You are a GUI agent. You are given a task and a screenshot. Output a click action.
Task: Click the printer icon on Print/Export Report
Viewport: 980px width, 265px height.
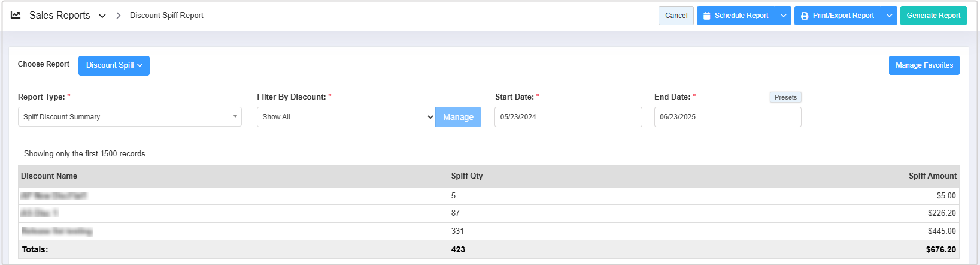coord(805,16)
